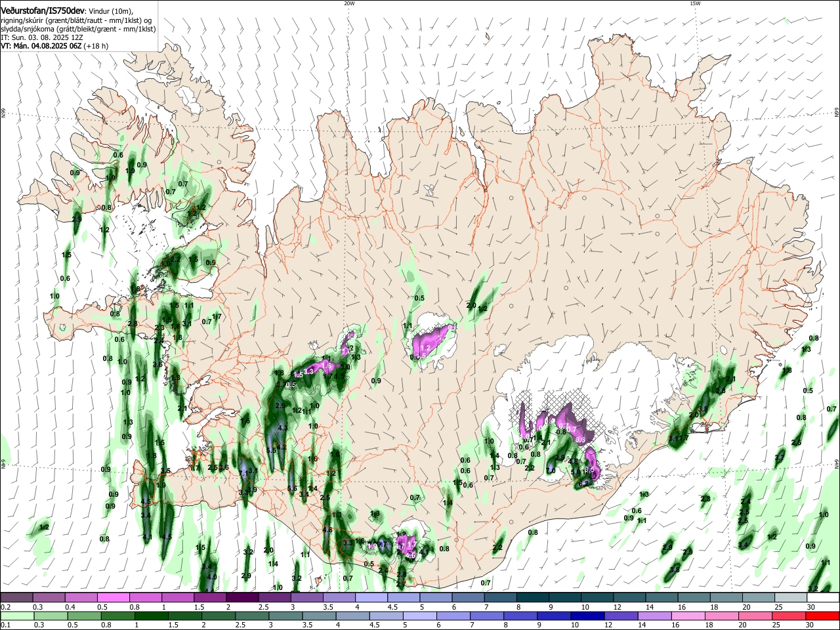Select rain legend swatch between 0.3 and 0.5

click(49, 616)
